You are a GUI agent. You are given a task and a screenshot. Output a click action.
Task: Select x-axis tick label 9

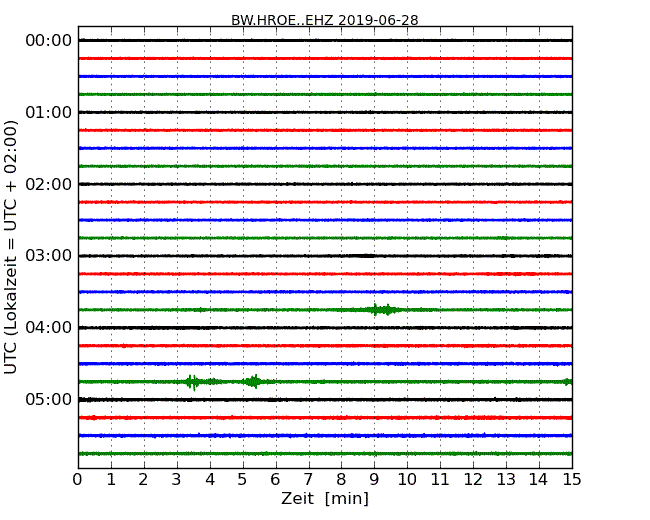374,480
